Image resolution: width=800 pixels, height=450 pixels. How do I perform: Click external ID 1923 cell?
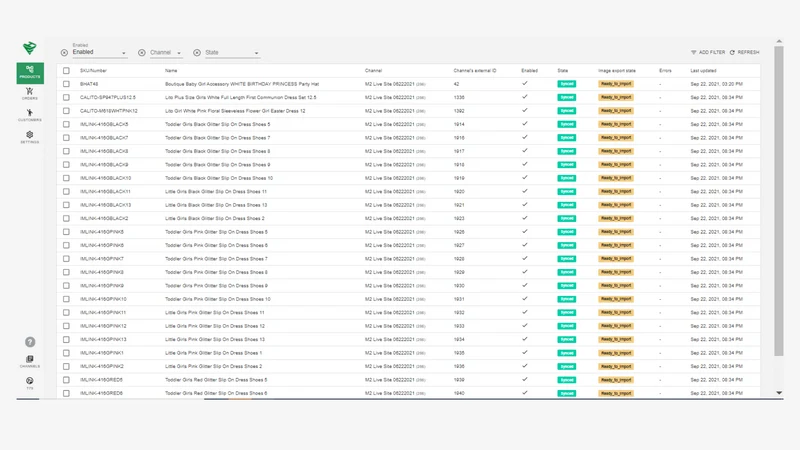(459, 218)
